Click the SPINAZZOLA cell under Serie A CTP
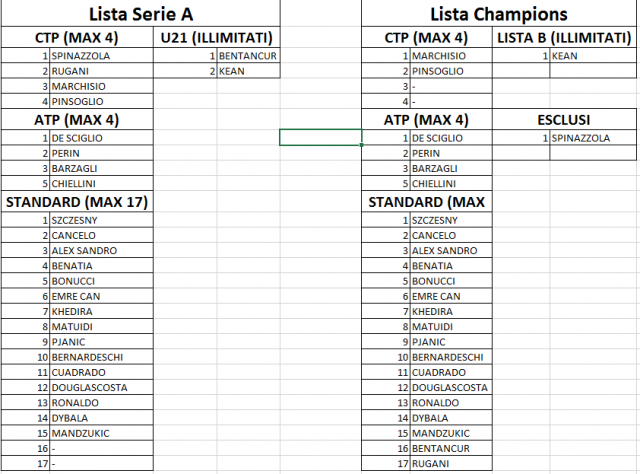This screenshot has height=474, width=640. 101,56
